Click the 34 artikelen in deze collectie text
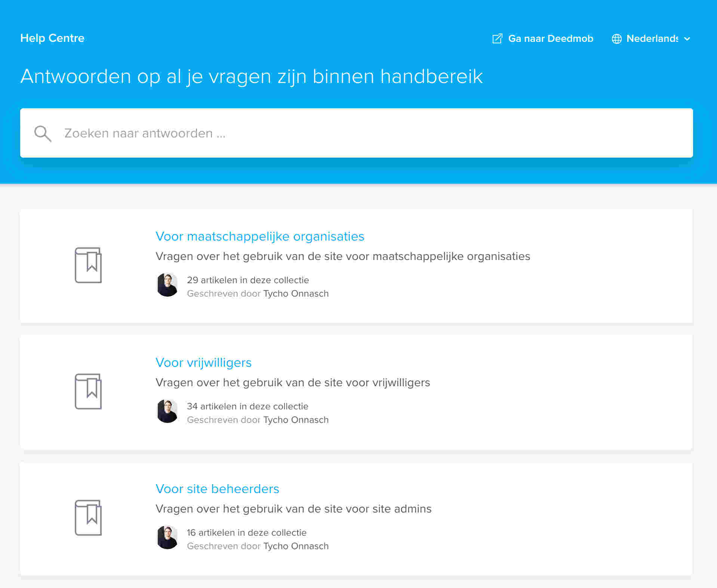 click(247, 406)
